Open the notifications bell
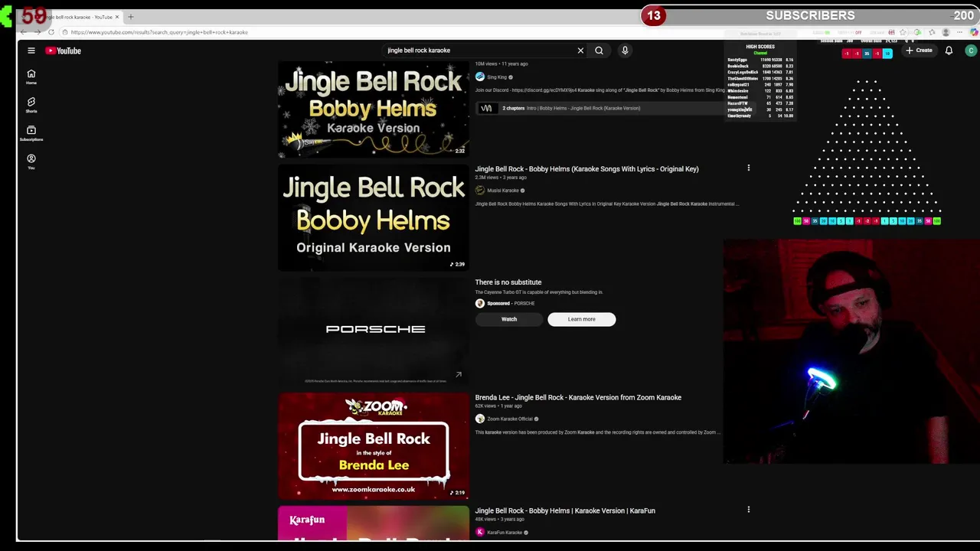Screen dimensions: 980x551 [x=949, y=51]
